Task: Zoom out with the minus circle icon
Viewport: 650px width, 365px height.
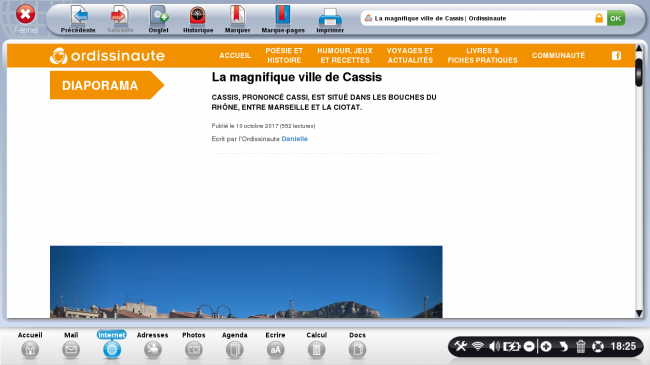Action: pos(529,346)
